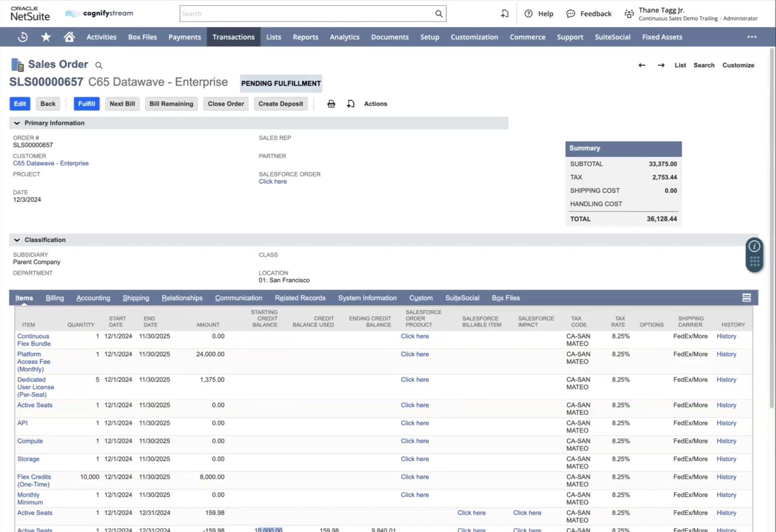Screen dimensions: 776x532
Task: Go to next record with right arrow
Action: (x=661, y=65)
